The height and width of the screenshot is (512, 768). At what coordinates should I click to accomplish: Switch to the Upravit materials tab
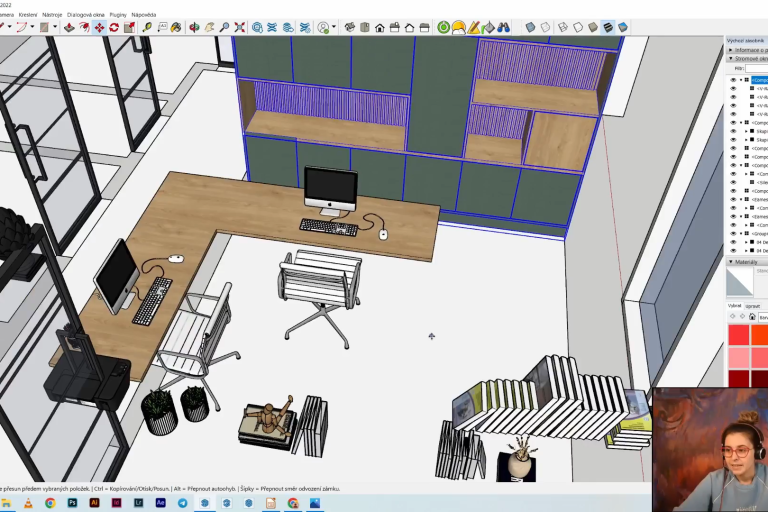tap(752, 305)
